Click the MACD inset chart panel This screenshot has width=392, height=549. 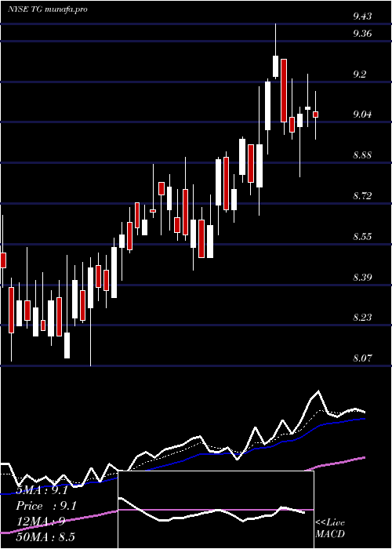pos(216,510)
